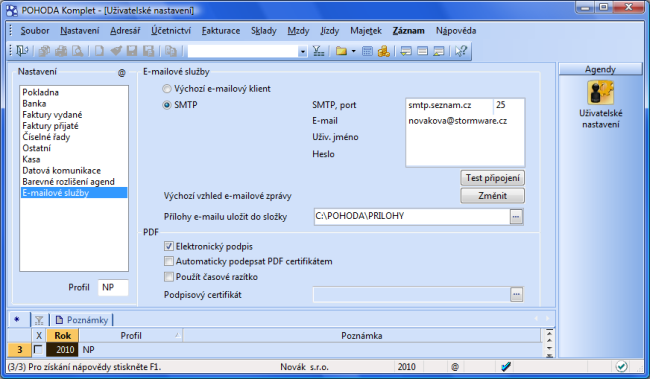Click the context help pointer icon
The height and width of the screenshot is (379, 650).
(460, 51)
